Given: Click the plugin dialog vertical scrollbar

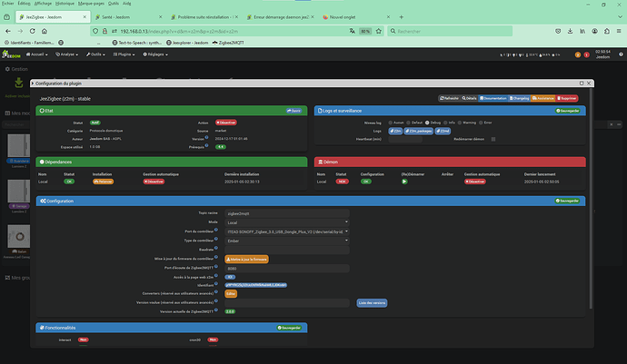Looking at the screenshot, I should point(591,199).
